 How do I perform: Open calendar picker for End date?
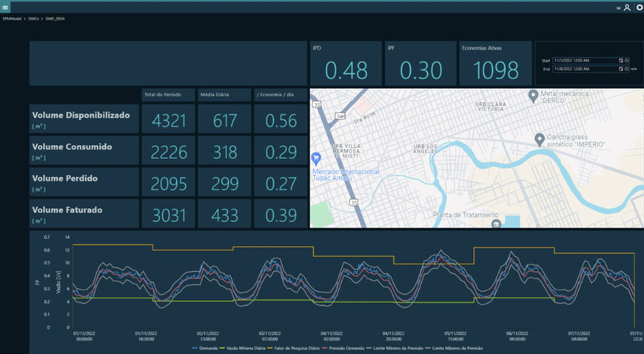(x=621, y=69)
